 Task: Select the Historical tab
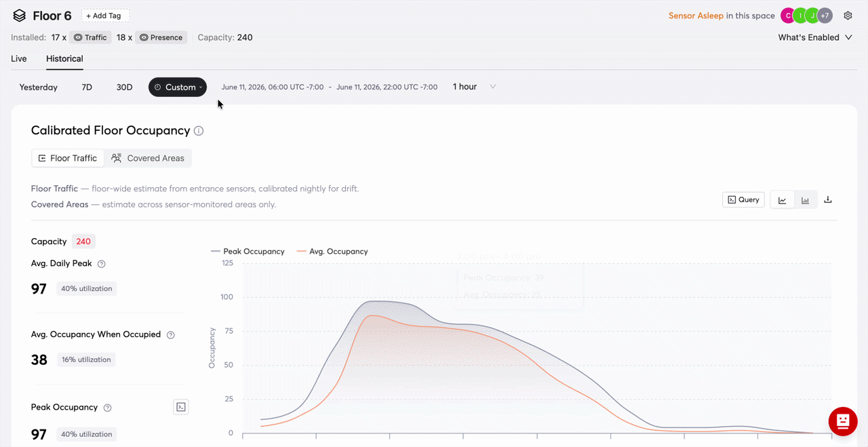64,58
